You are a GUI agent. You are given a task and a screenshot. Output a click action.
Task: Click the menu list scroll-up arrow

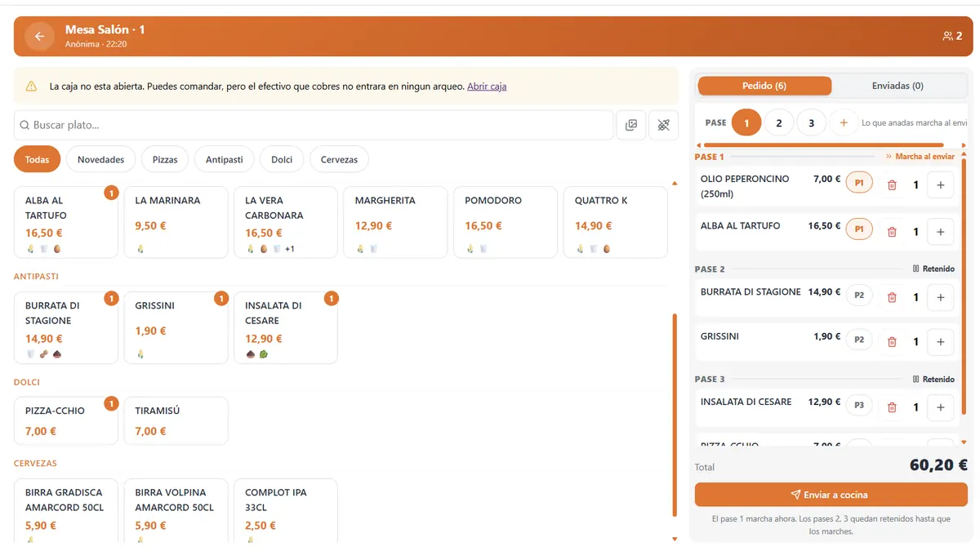click(x=675, y=184)
